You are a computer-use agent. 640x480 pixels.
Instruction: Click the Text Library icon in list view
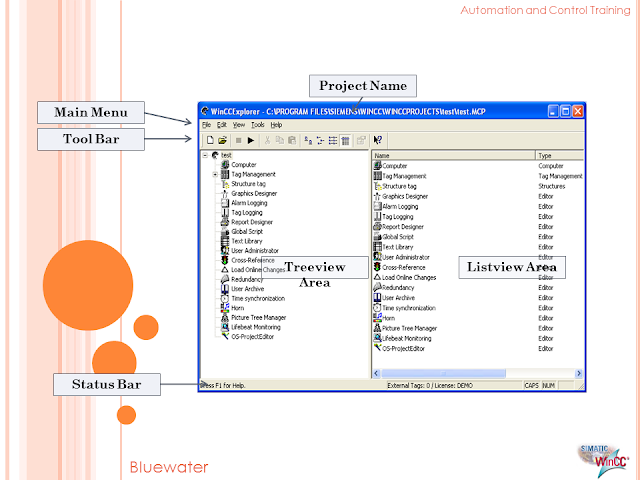[x=378, y=247]
